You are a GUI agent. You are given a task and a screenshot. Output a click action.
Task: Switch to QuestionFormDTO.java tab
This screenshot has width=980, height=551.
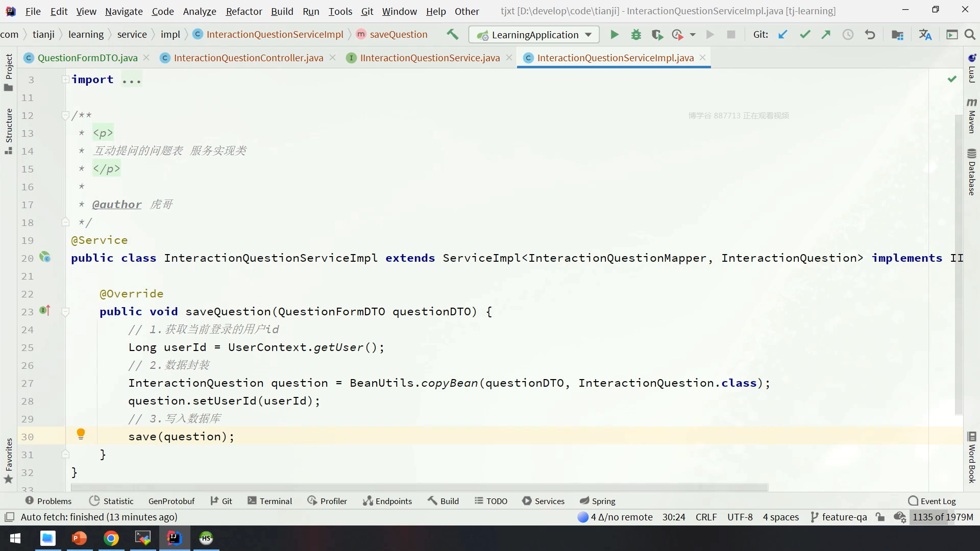click(87, 58)
